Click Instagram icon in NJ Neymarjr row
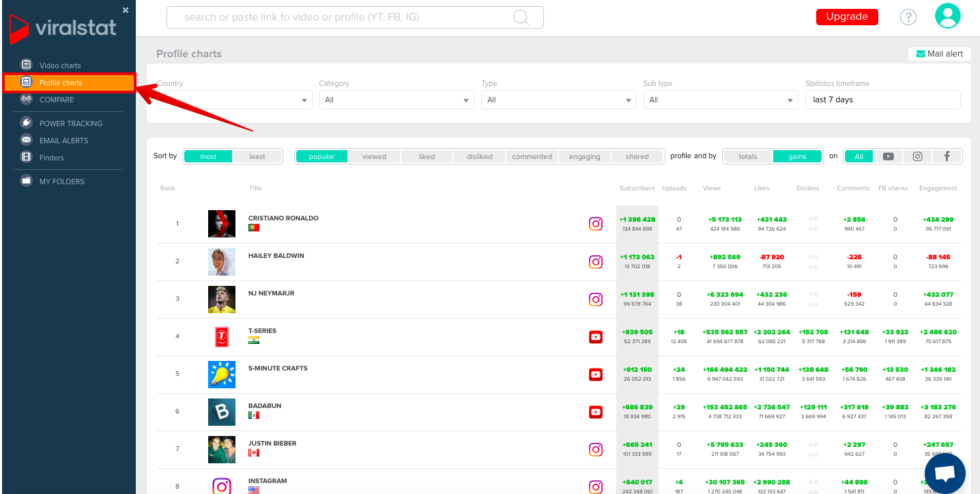 (x=596, y=299)
